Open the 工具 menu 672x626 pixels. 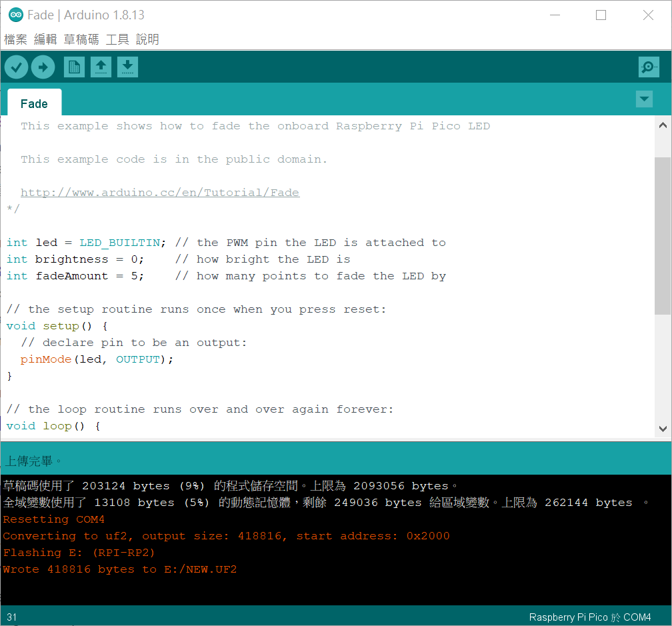(x=117, y=39)
